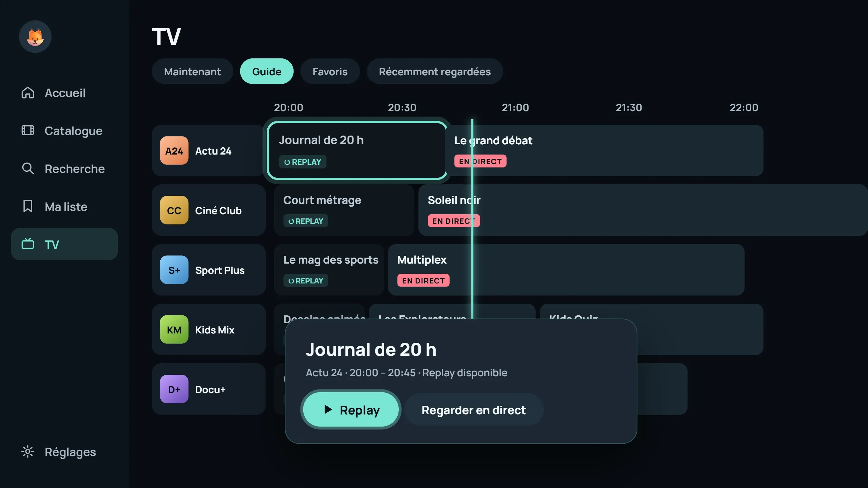Select the Le mag des sports program
This screenshot has width=868, height=488.
[x=329, y=270]
